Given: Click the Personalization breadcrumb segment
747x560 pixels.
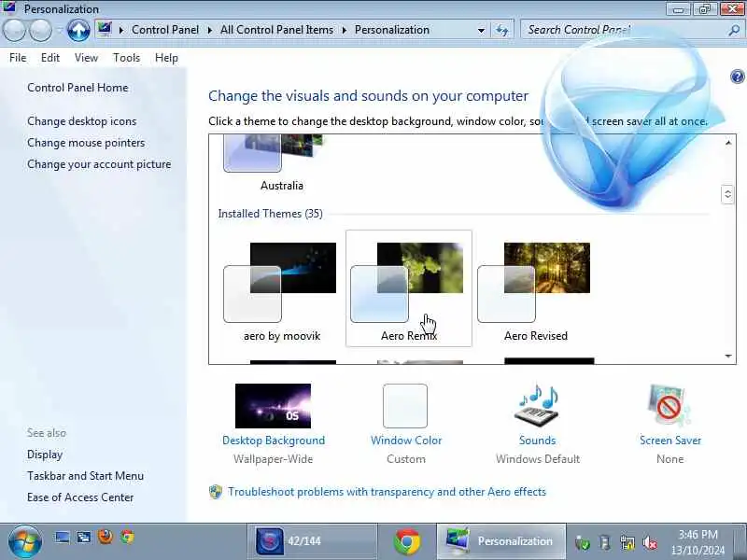Looking at the screenshot, I should (392, 30).
